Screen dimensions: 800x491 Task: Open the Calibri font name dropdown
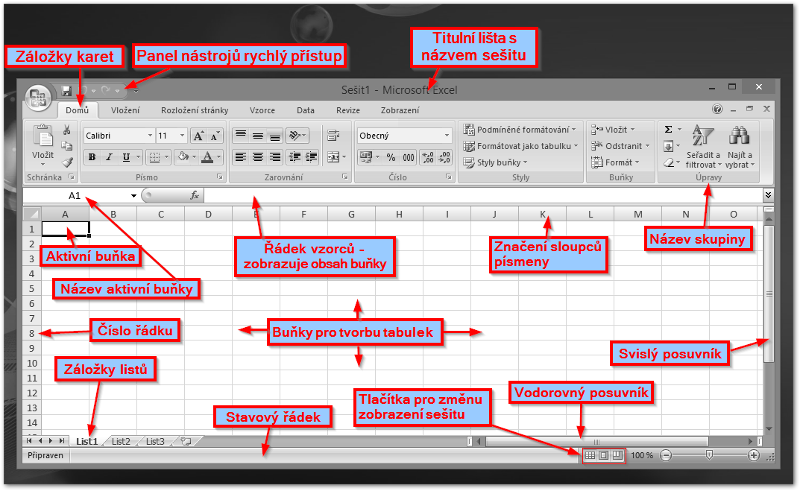[150, 136]
